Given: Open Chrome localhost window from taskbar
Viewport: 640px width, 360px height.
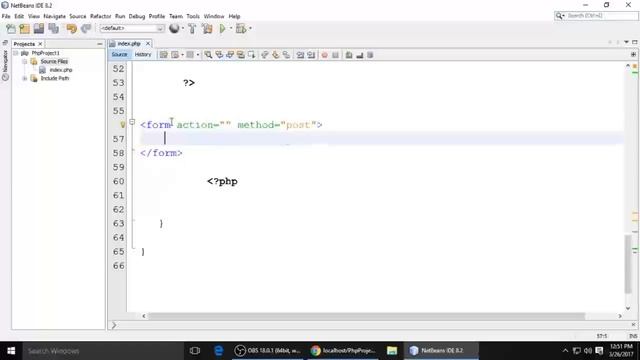Looking at the screenshot, I should coord(343,351).
